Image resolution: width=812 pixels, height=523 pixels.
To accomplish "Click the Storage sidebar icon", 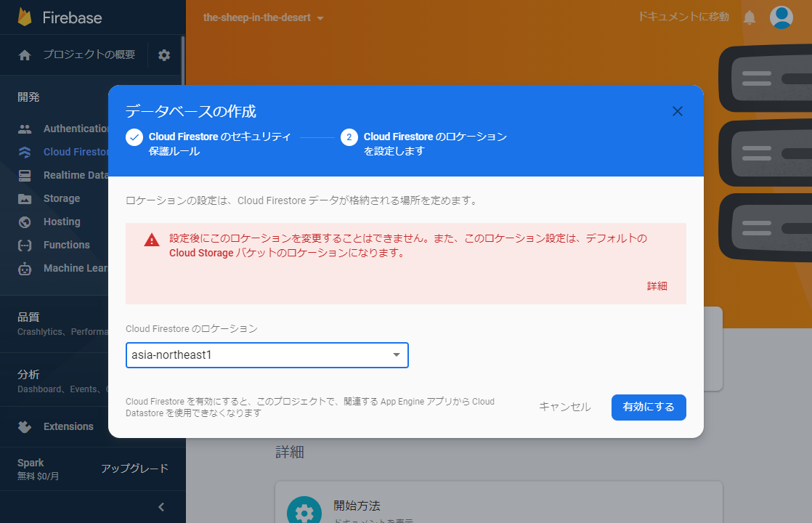I will [23, 198].
